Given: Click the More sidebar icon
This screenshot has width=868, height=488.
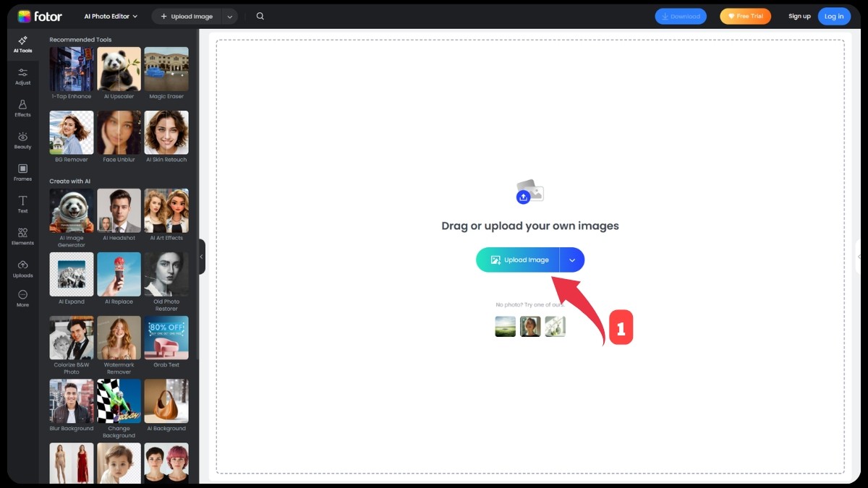Looking at the screenshot, I should [x=22, y=299].
